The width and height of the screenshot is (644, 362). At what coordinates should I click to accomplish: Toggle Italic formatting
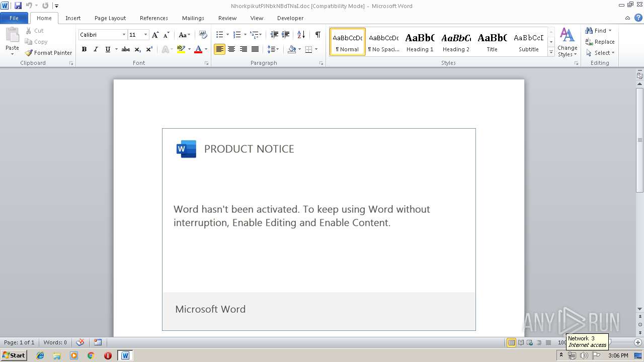click(x=96, y=49)
